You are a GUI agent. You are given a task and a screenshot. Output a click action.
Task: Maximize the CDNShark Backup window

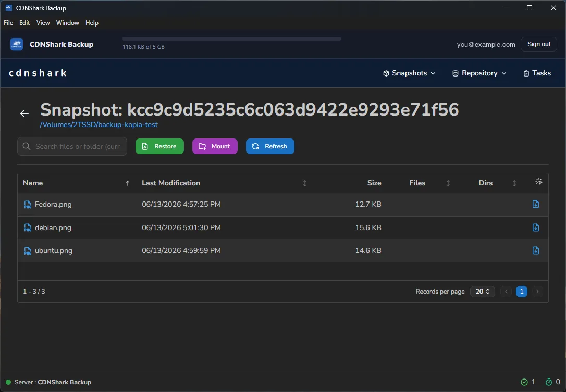(530, 8)
